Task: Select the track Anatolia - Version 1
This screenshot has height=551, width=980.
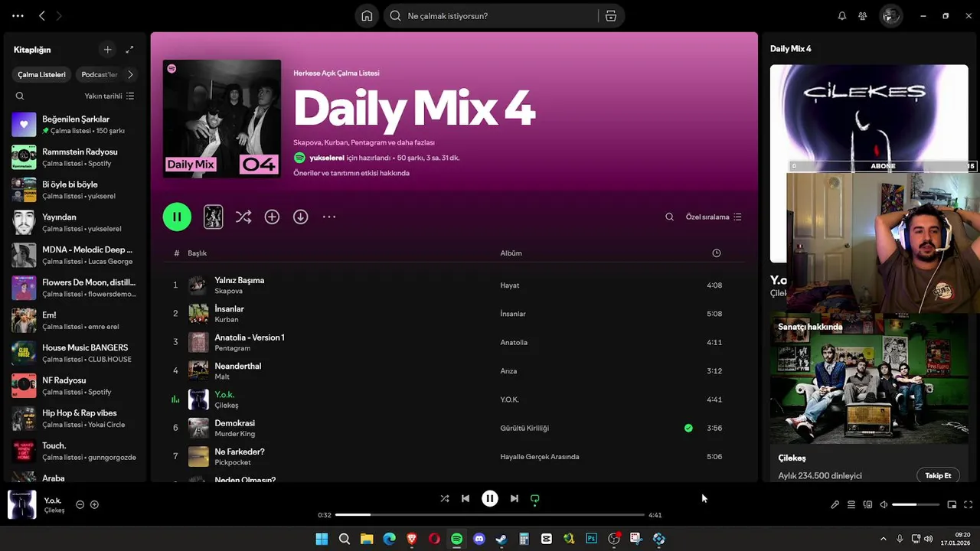Action: [x=453, y=343]
